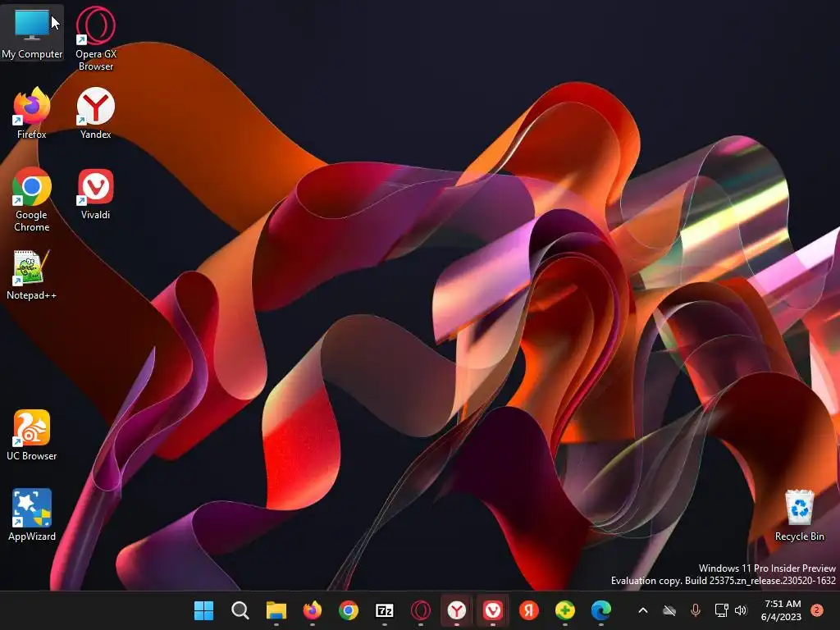Select the My Computer desktop icon

tap(32, 32)
